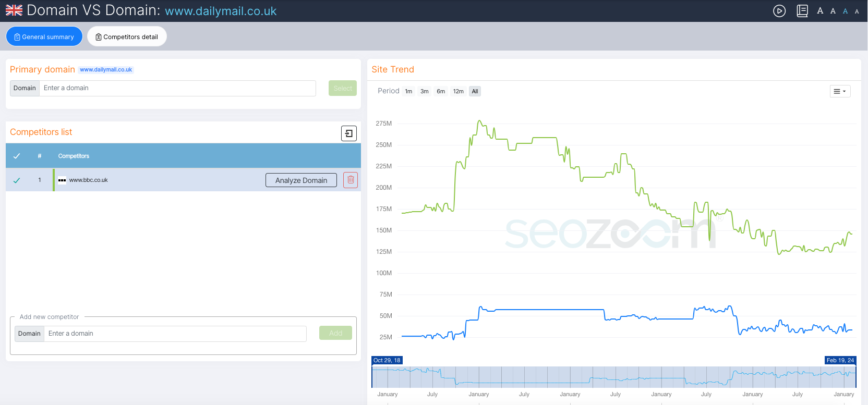The height and width of the screenshot is (405, 868).
Task: Select the second largest font size A
Action: [x=833, y=11]
